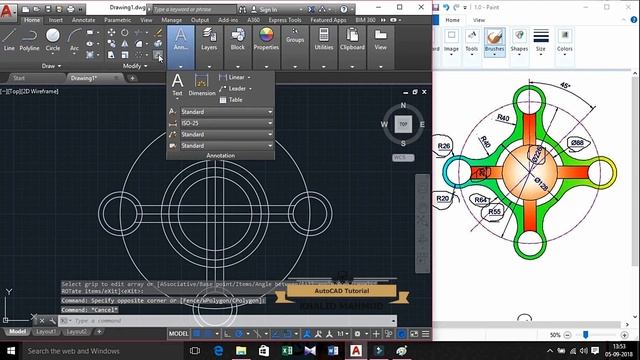The image size is (640, 360).
Task: Click the new drawing tab plus button
Action: [132, 78]
